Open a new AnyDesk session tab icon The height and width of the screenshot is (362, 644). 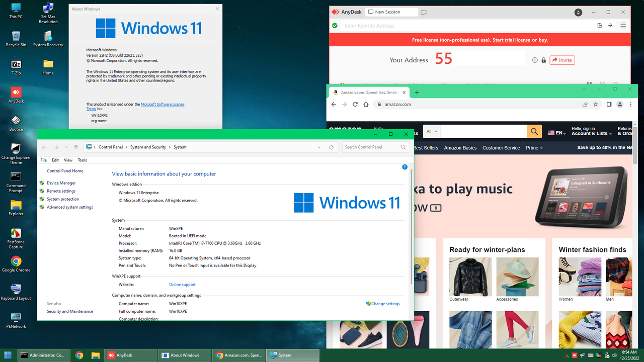point(424,12)
